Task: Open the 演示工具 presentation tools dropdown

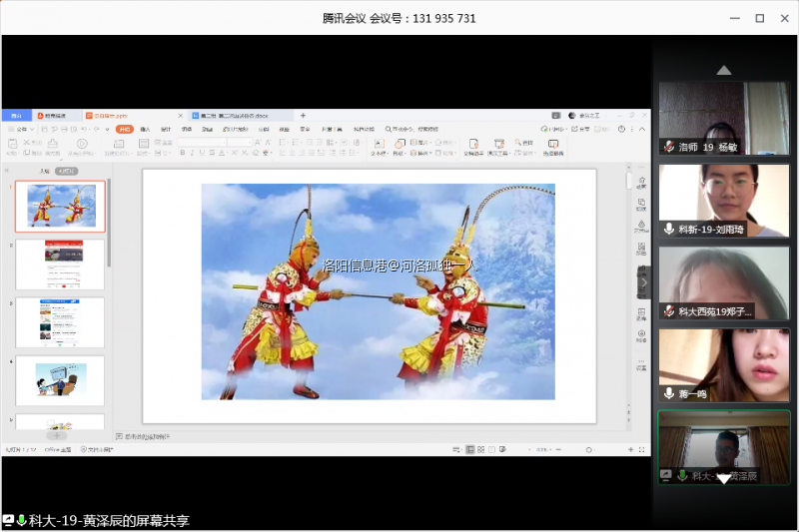Action: (498, 147)
